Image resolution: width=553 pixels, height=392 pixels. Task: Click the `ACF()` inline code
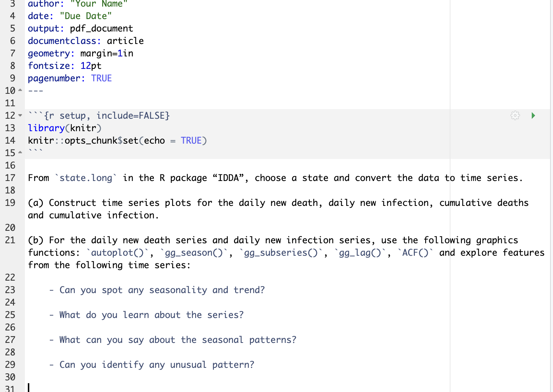click(x=415, y=253)
